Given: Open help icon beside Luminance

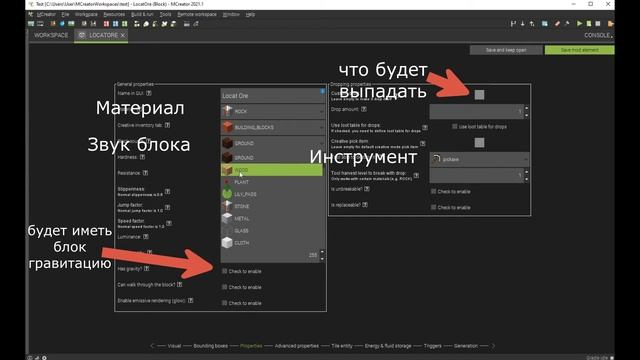Looking at the screenshot, I should click(x=146, y=237).
